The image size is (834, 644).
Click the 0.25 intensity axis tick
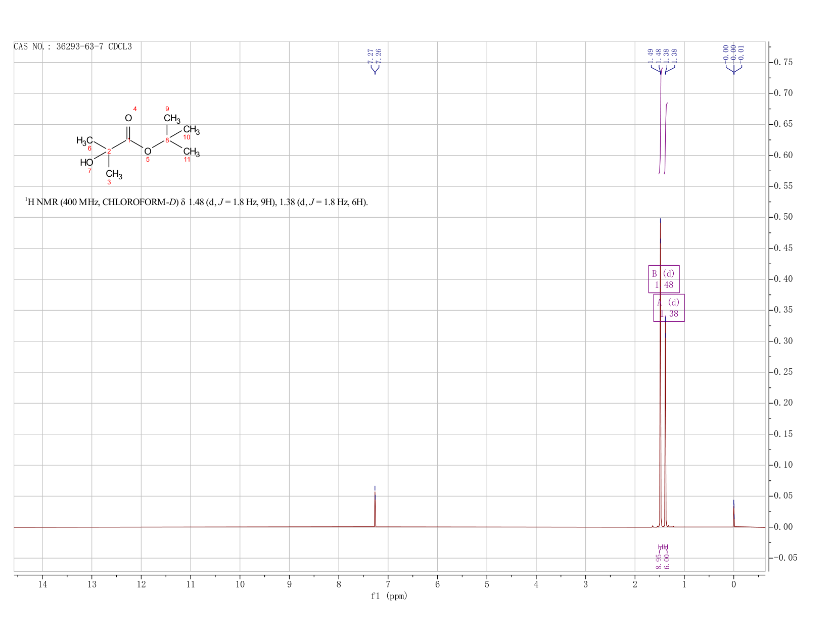click(782, 372)
